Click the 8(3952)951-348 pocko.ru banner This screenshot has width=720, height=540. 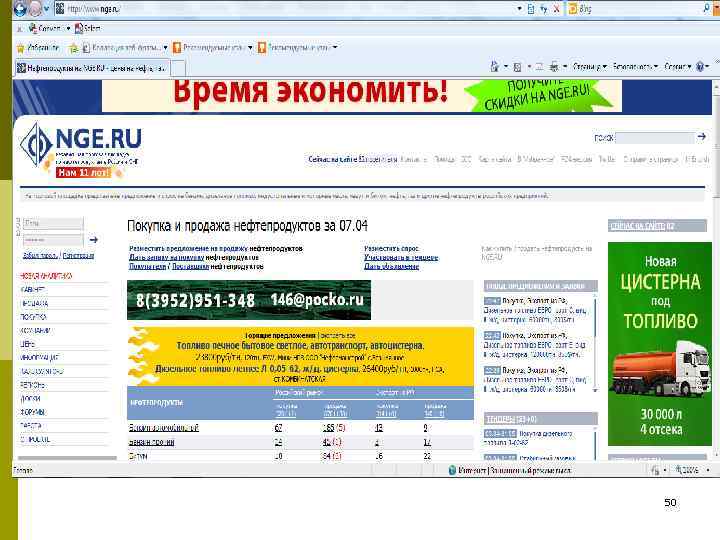[249, 300]
